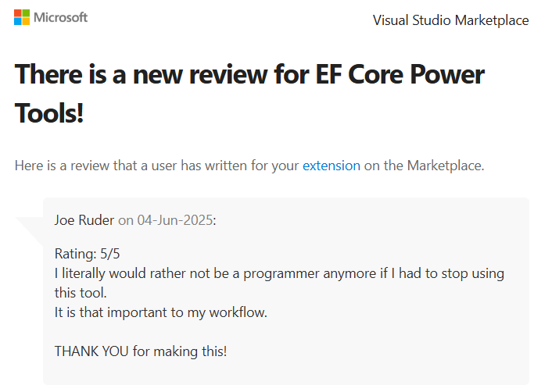The width and height of the screenshot is (534, 392).
Task: Click the 'this tool.' review line
Action: 80,293
